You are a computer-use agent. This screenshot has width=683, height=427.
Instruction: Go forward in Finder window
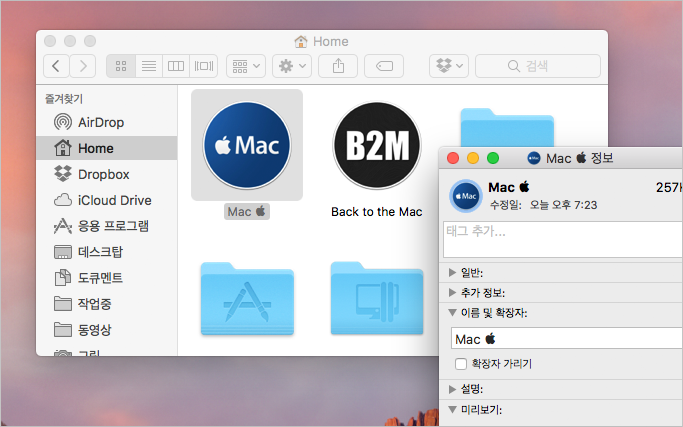(x=83, y=66)
